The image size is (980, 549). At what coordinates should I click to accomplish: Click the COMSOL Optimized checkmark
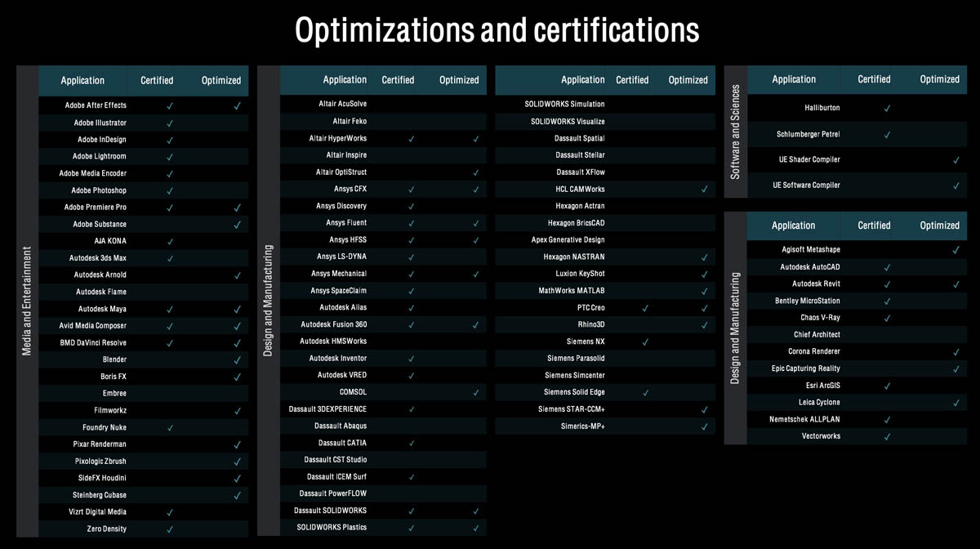click(475, 393)
